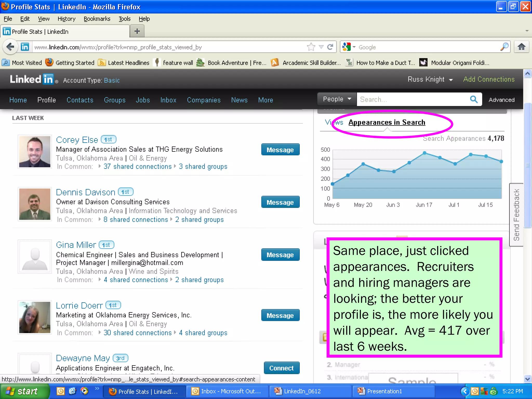
Task: Message Gina Miller
Action: (x=280, y=255)
